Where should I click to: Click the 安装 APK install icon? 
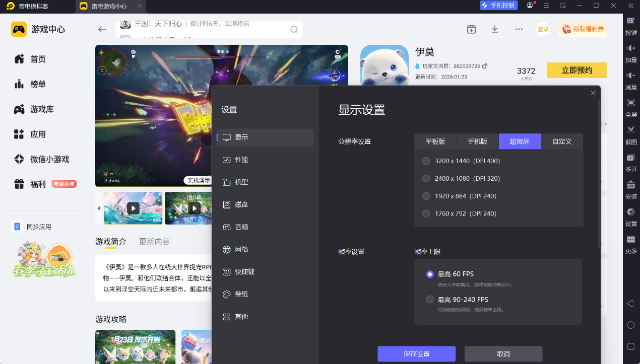(630, 185)
